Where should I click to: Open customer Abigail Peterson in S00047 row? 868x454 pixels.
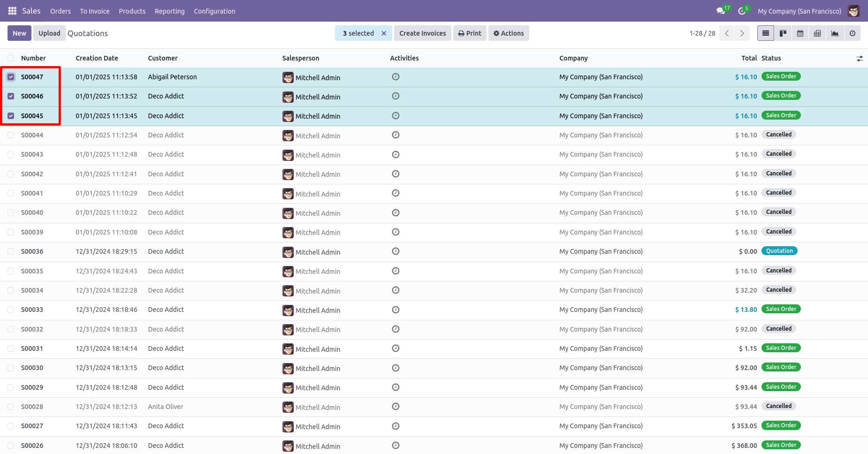(172, 77)
